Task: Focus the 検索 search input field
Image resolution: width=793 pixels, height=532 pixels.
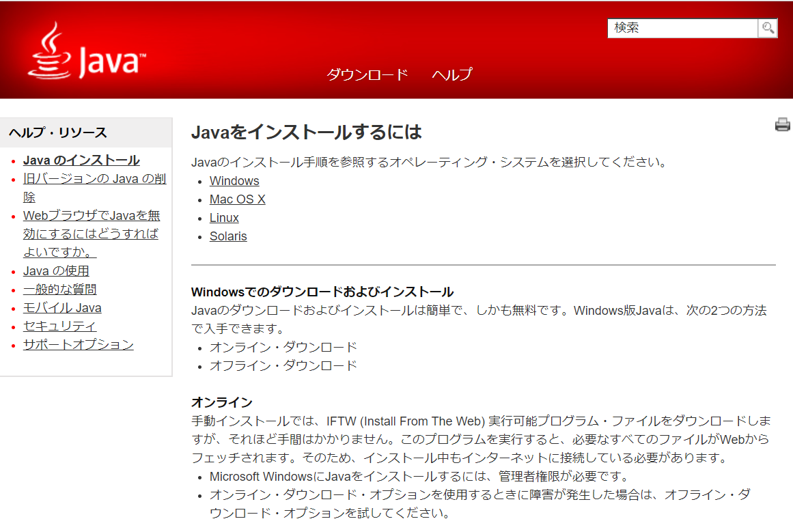Action: 682,28
